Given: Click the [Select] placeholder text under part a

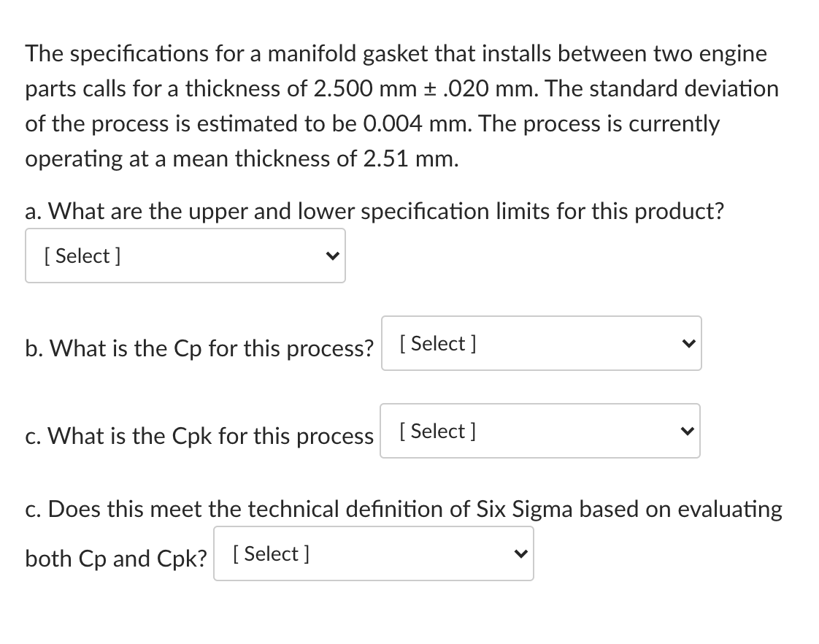Looking at the screenshot, I should coord(82,256).
